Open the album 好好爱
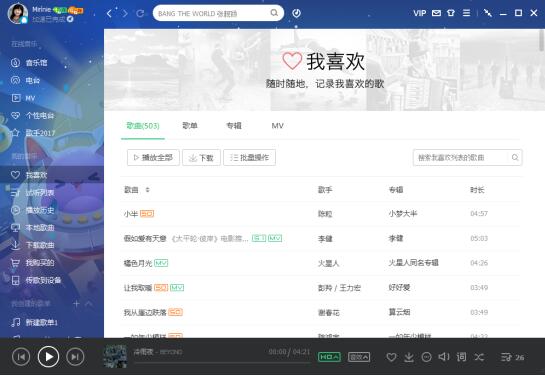Image resolution: width=545 pixels, height=376 pixels. (x=399, y=288)
